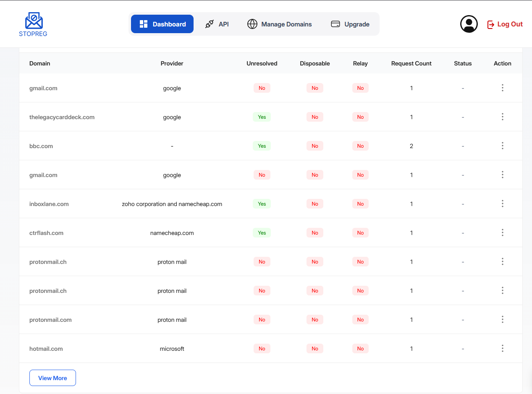Switch to the Dashboard tab
Image resolution: width=532 pixels, height=394 pixels.
point(162,24)
